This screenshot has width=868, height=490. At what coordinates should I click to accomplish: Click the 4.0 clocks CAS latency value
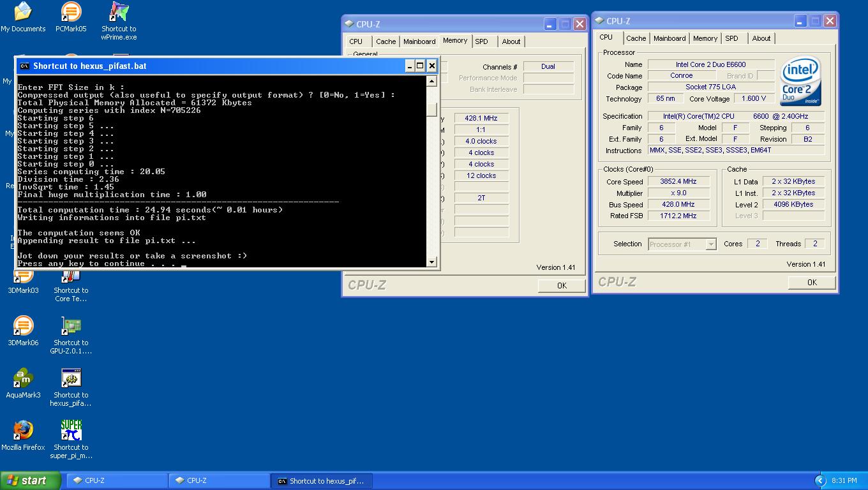(481, 141)
